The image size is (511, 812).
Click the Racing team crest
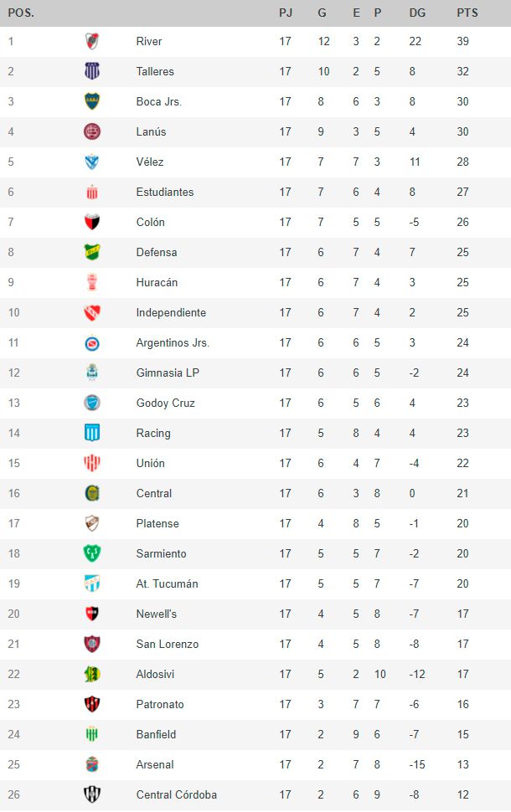coord(92,433)
